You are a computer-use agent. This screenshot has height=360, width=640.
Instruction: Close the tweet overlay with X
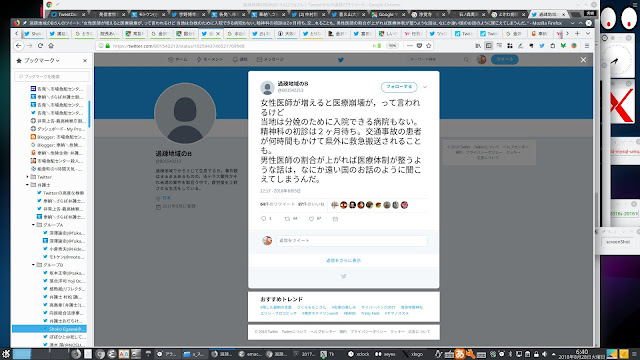[x=583, y=60]
